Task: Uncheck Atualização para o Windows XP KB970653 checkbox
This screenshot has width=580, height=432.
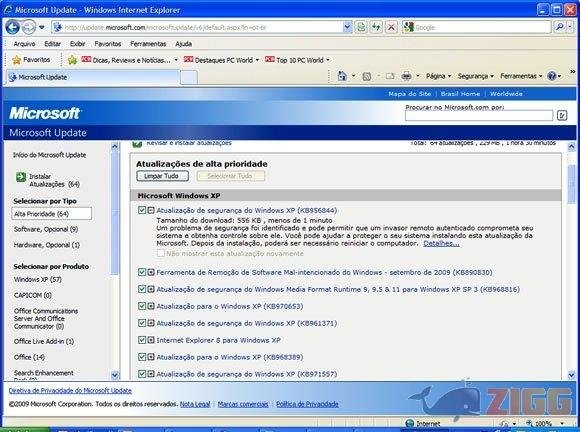Action: pos(142,306)
